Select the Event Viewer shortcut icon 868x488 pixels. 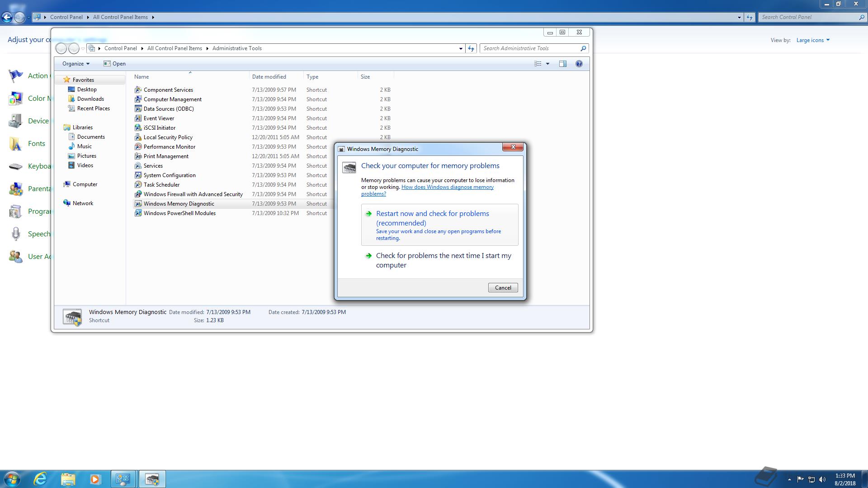coord(138,118)
